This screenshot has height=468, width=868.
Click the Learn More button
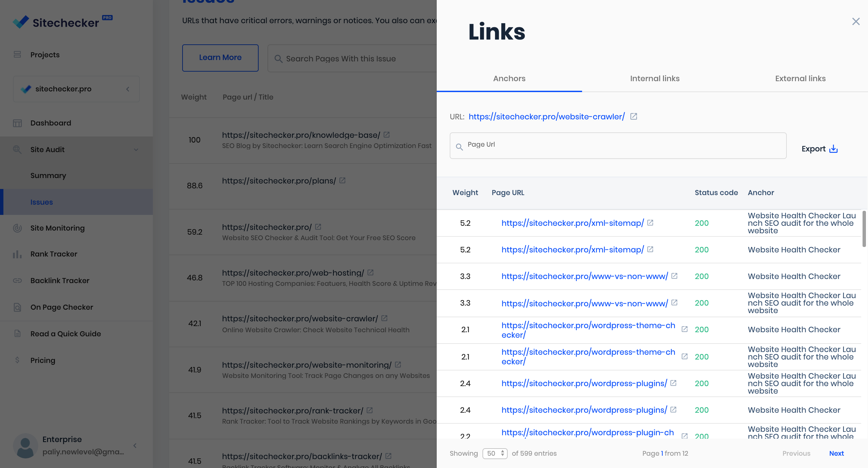tap(220, 58)
